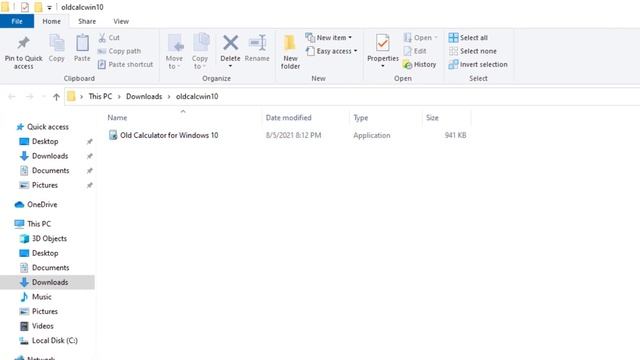Select Old Calculator for Windows 10 file
The height and width of the screenshot is (360, 640).
pos(169,135)
